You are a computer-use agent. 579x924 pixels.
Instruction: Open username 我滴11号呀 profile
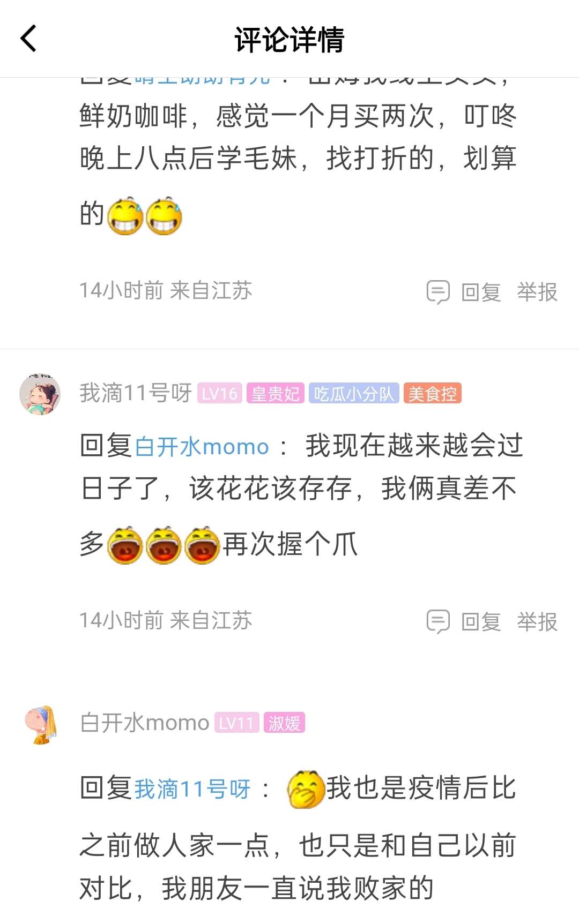136,394
